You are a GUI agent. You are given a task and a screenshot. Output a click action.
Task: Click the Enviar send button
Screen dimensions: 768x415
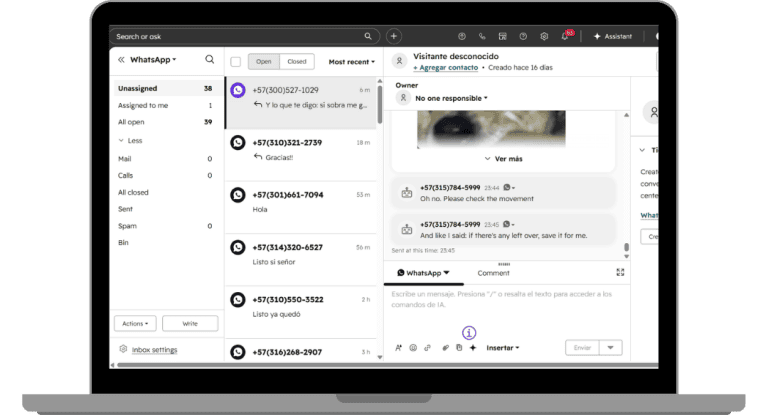point(582,348)
